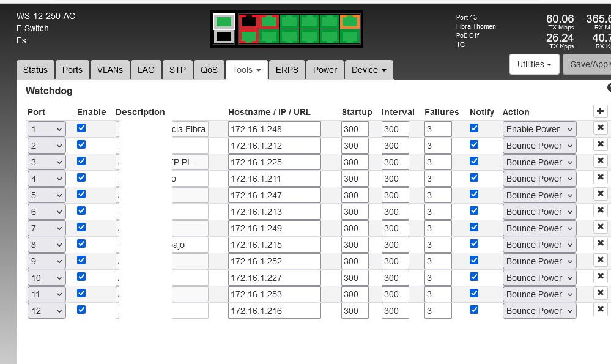
Task: Toggle Enable checkbox for port 5 row
Action: pos(81,194)
